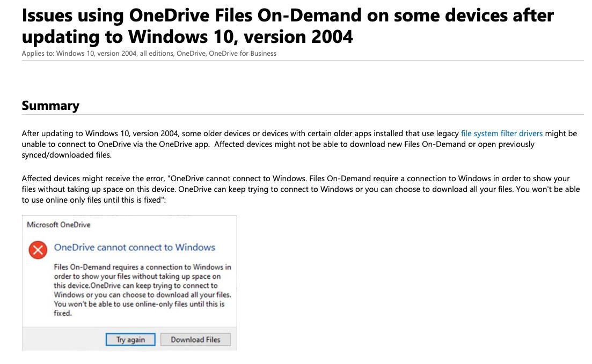Viewport: 592px width, 364px height.
Task: Click 'OneDrive for Business' in applies-to line
Action: click(242, 53)
